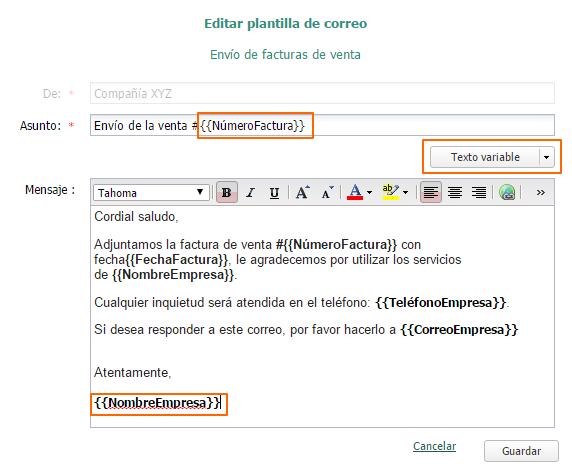Open font color dropdown arrow
The height and width of the screenshot is (469, 572).
pyautogui.click(x=370, y=192)
